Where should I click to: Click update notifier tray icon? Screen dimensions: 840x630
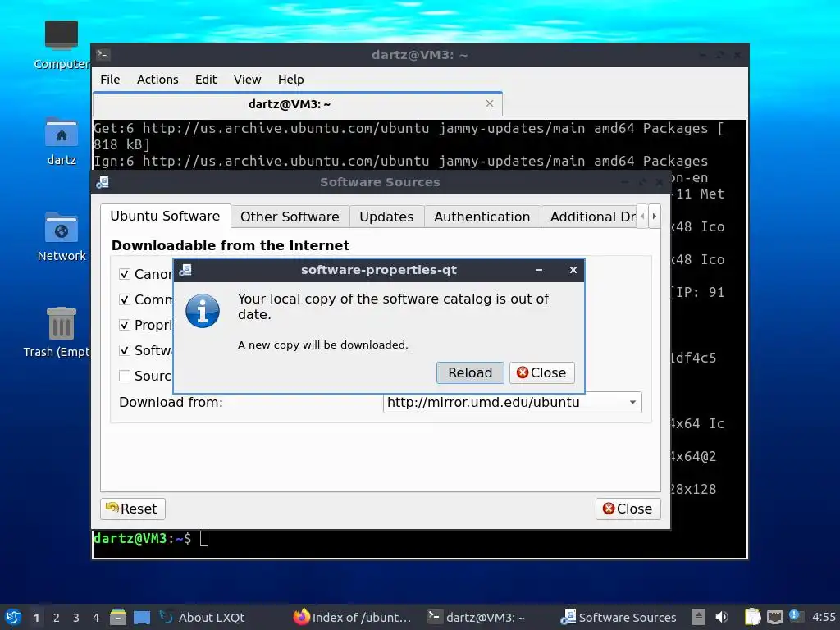click(x=795, y=616)
